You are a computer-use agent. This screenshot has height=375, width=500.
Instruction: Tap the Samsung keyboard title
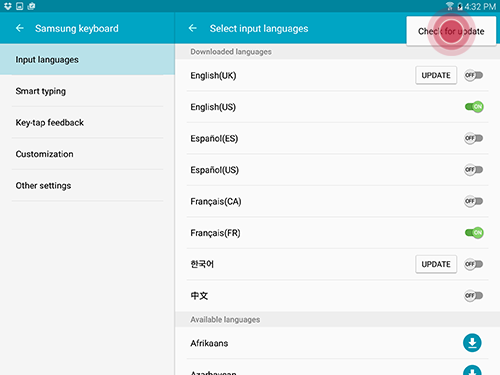point(77,28)
